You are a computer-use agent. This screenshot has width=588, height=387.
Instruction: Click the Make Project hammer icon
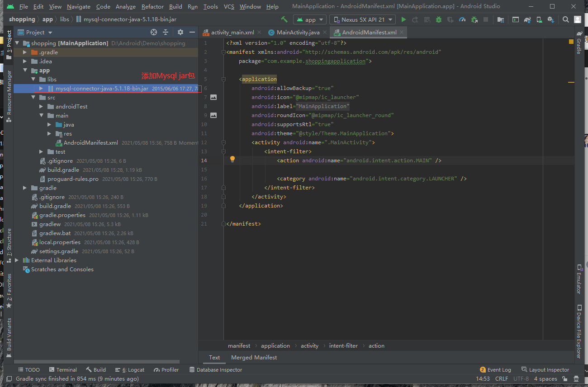[284, 19]
